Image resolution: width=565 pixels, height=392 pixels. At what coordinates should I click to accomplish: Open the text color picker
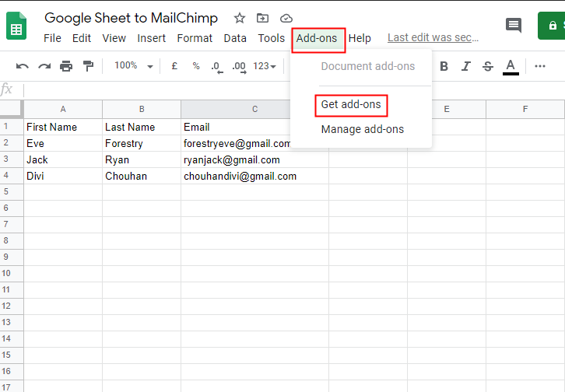[x=511, y=67]
